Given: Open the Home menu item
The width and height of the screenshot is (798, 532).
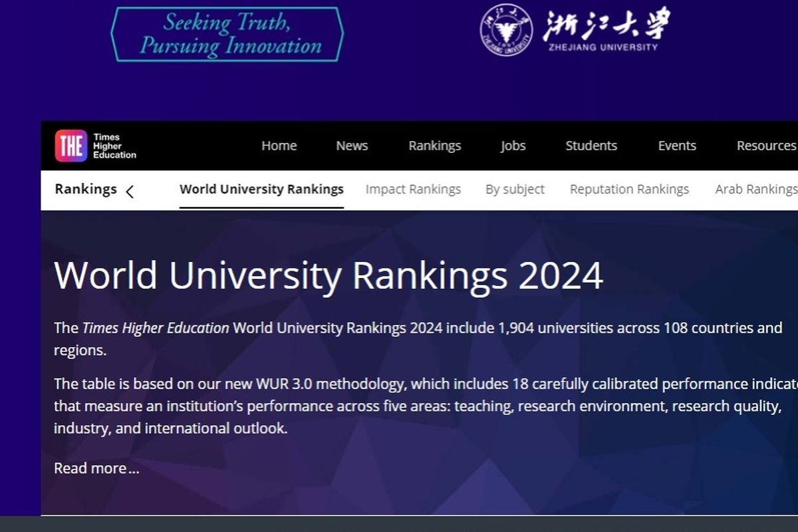Looking at the screenshot, I should pyautogui.click(x=279, y=146).
